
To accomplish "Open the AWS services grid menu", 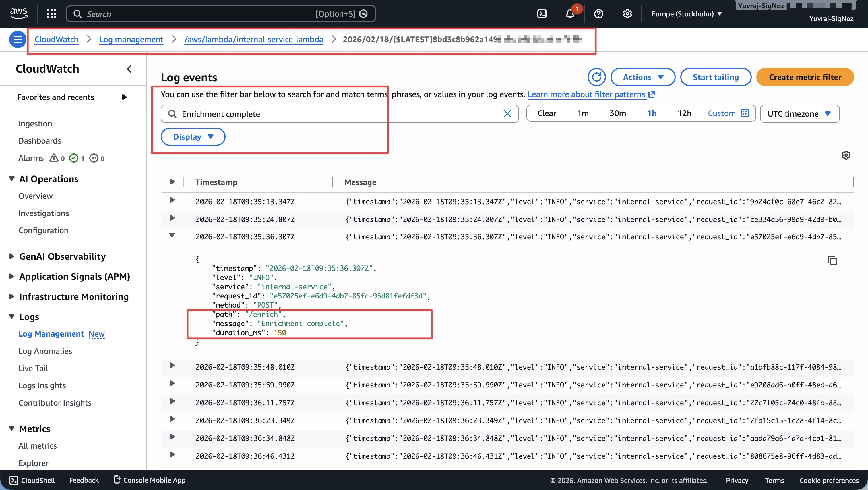I will point(51,13).
